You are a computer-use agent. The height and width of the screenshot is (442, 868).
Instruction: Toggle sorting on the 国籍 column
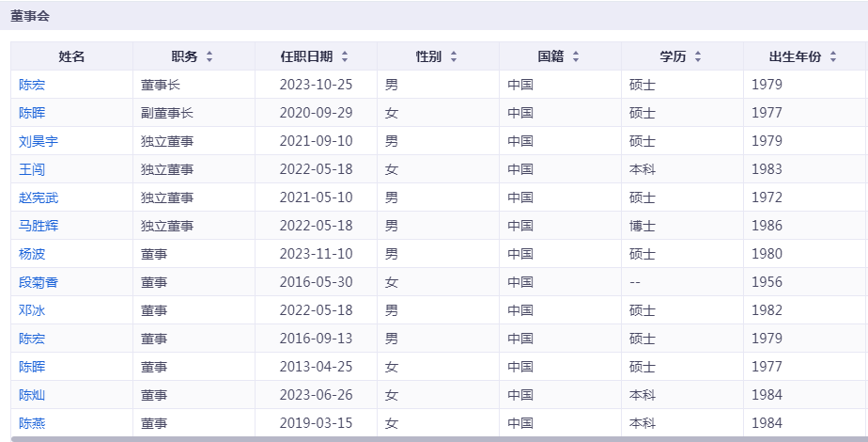[x=576, y=56]
